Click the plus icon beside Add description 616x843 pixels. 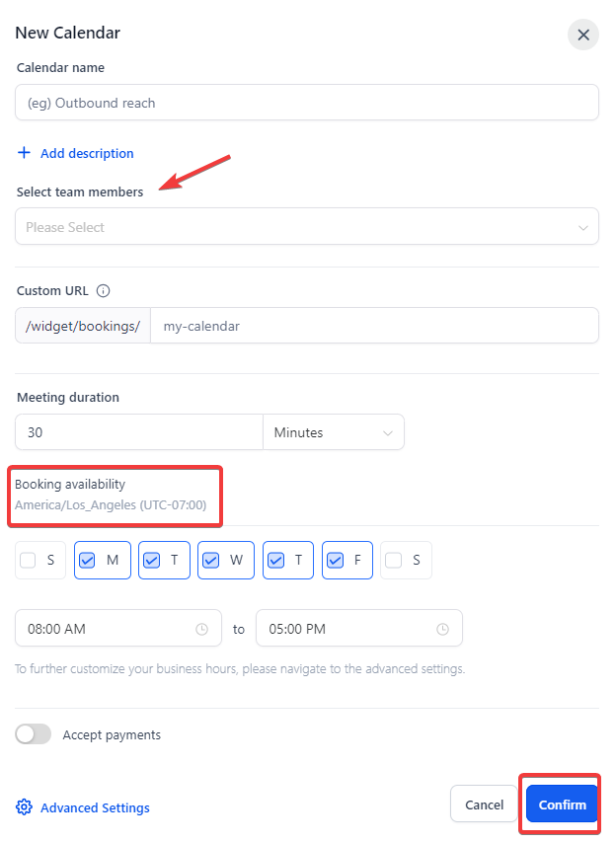coord(25,153)
